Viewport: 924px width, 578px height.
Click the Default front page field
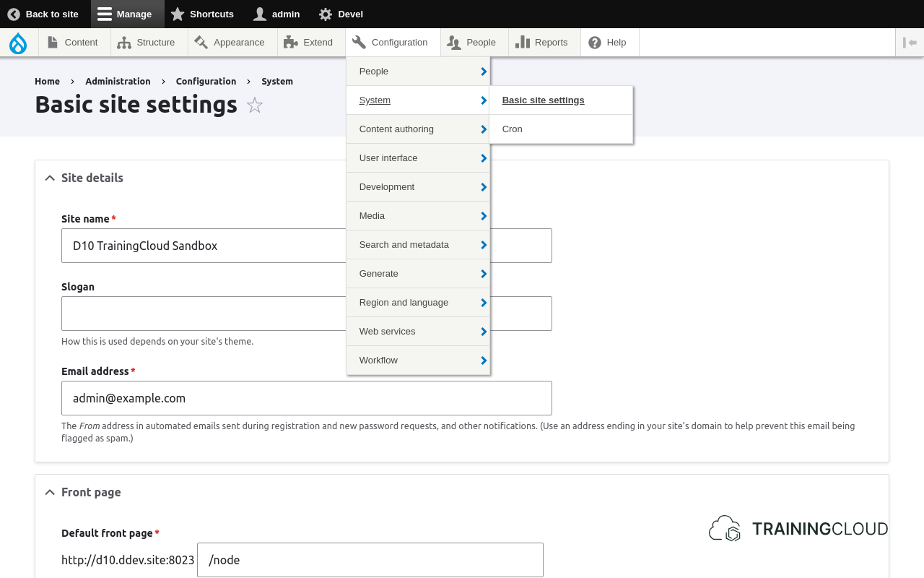coord(370,560)
